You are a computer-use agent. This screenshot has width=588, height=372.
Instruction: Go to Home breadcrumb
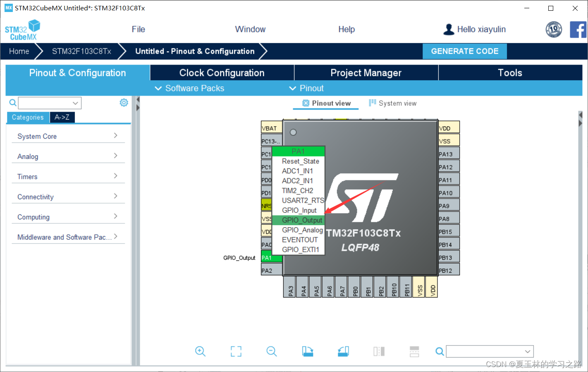19,51
